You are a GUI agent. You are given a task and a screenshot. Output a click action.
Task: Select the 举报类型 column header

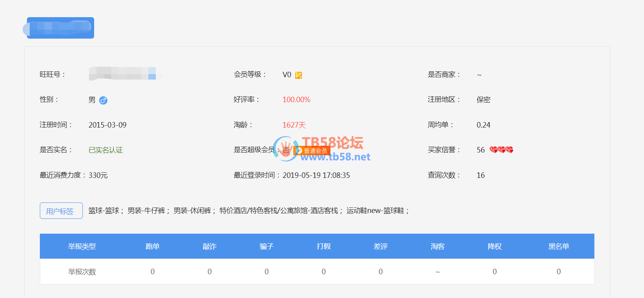click(82, 247)
